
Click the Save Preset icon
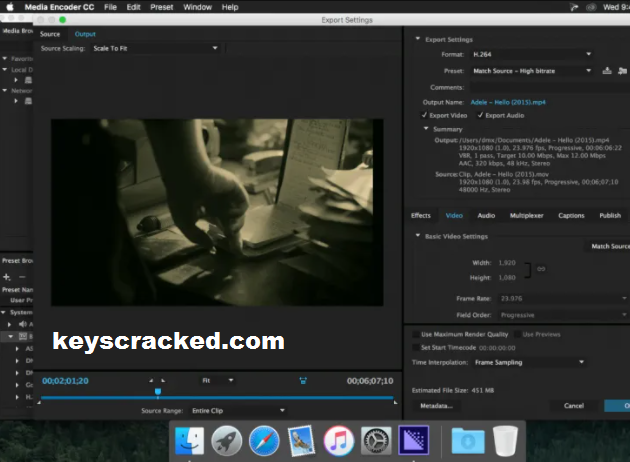(607, 71)
